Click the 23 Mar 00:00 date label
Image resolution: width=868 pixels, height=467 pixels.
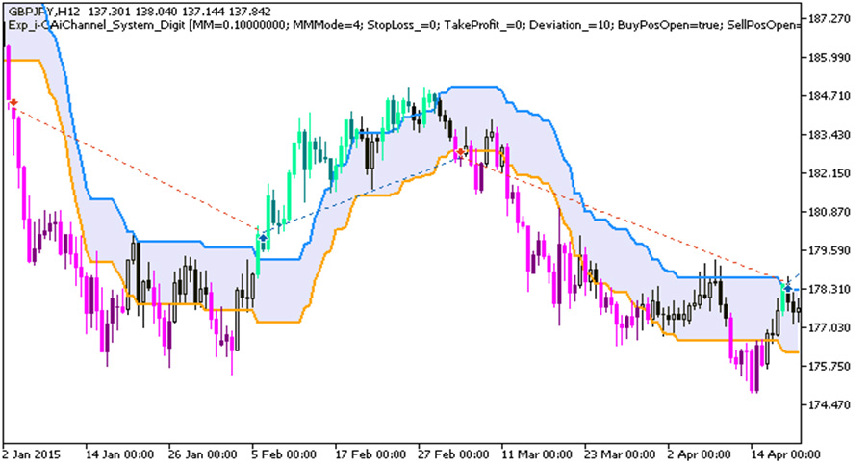click(620, 454)
